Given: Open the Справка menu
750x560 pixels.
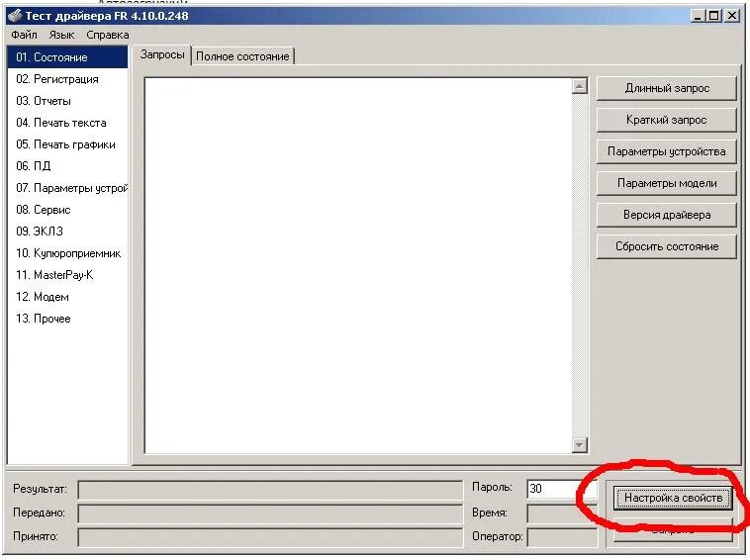Looking at the screenshot, I should coord(108,35).
